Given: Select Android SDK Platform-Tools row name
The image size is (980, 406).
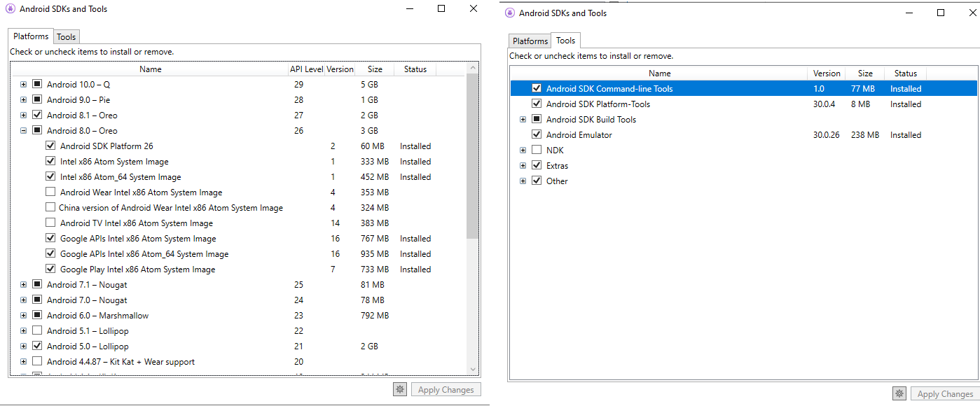Looking at the screenshot, I should 598,104.
